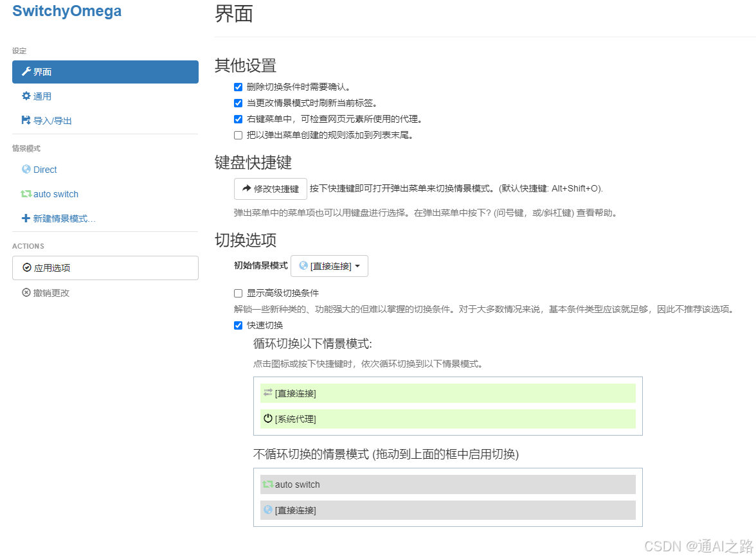Viewport: 756px width, 559px height.
Task: Click the 循环切换以下情景模式 heading
Action: (312, 344)
